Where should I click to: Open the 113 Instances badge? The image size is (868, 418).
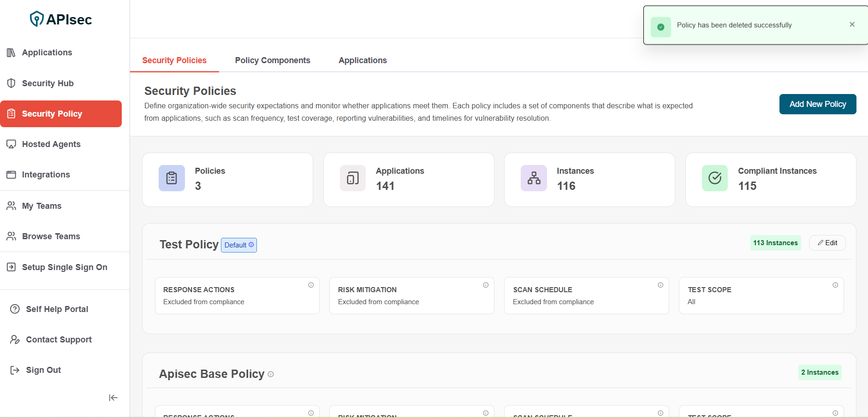(x=775, y=243)
